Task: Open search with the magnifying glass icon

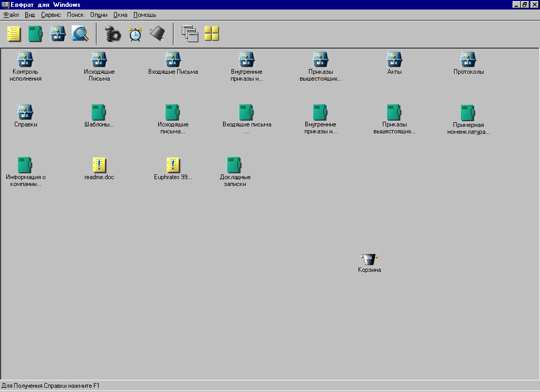Action: [x=80, y=33]
